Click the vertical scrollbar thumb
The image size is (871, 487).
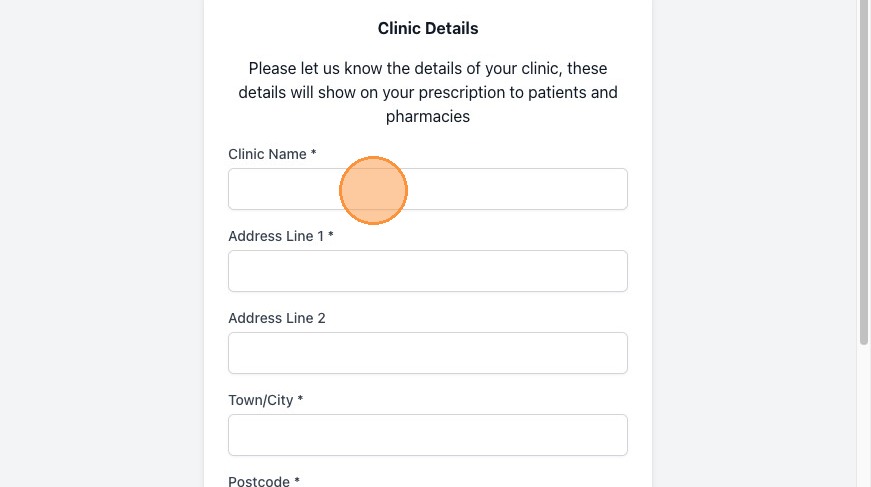[x=864, y=172]
